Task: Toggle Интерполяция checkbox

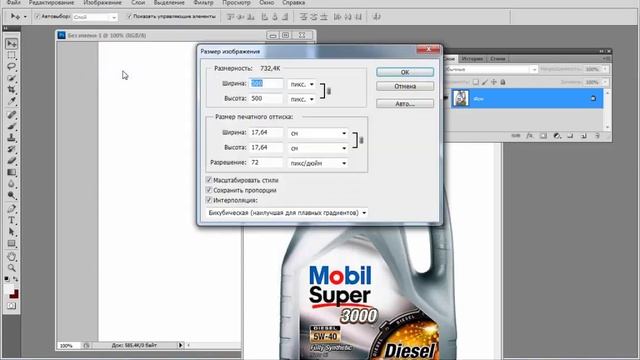Action: [x=209, y=200]
